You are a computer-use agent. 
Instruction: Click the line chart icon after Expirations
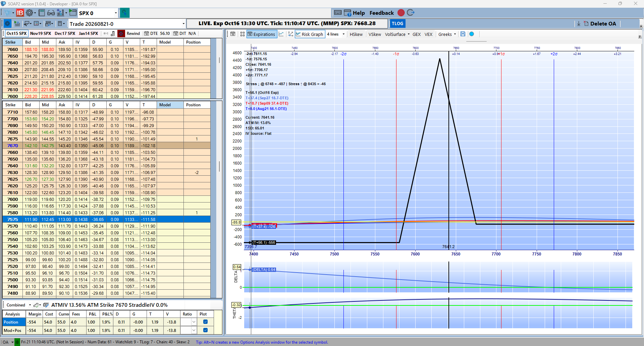pos(281,34)
